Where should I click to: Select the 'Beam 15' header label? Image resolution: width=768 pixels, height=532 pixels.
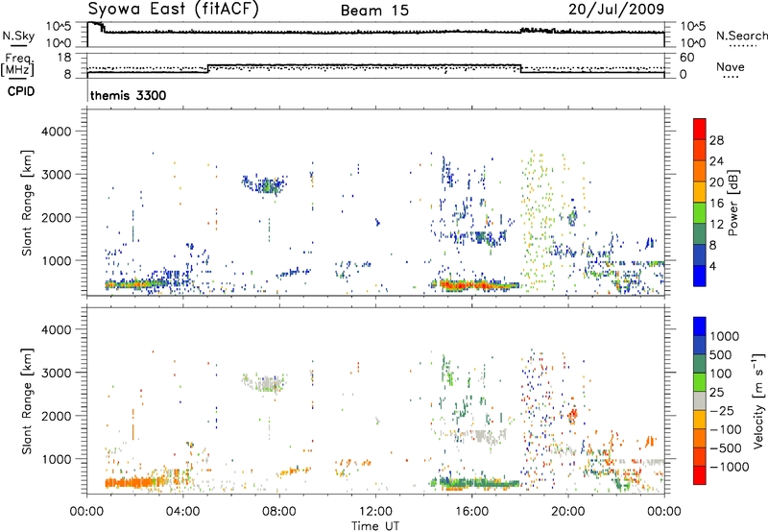coord(374,11)
